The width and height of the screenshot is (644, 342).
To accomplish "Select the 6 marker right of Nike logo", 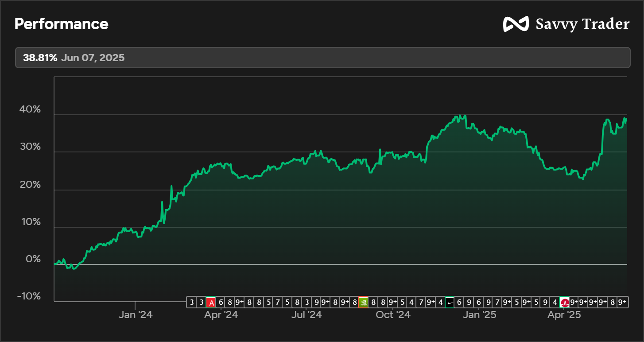I will click(459, 303).
